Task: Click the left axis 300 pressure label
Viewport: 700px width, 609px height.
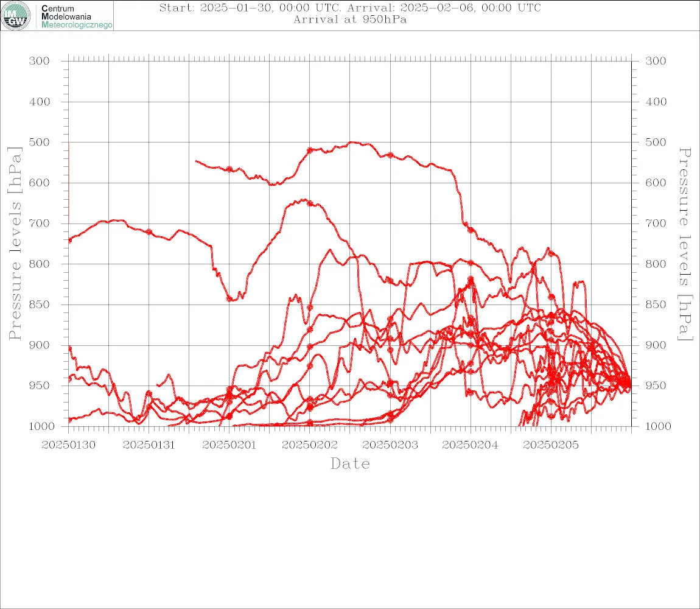Action: [40, 61]
